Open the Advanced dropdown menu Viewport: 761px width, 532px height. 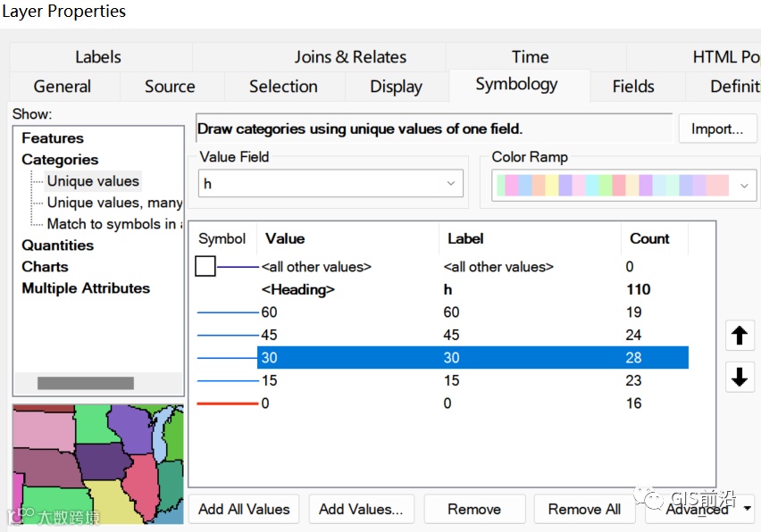point(747,509)
